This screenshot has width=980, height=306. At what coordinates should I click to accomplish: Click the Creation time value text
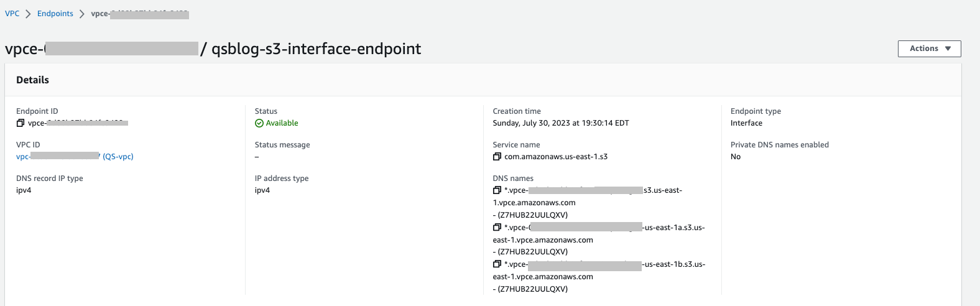[x=561, y=123]
